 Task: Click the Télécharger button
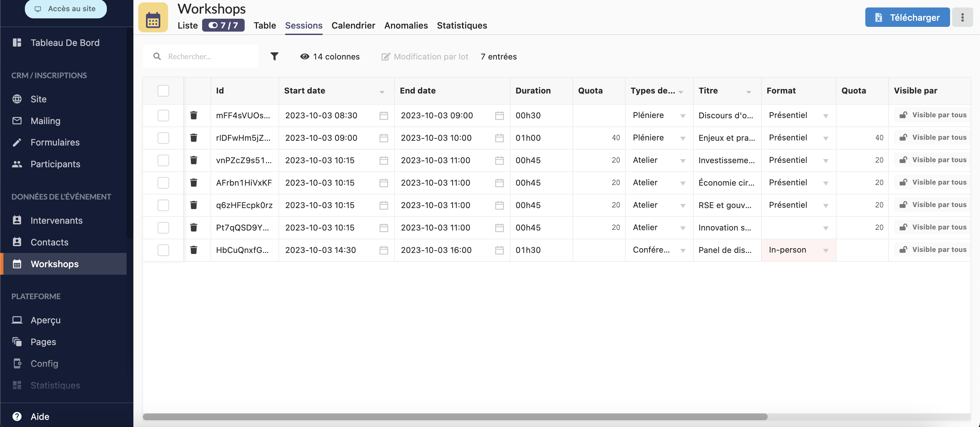tap(908, 17)
